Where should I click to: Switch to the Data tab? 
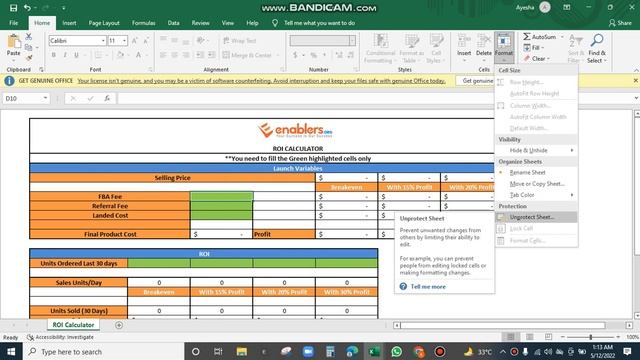(x=173, y=23)
